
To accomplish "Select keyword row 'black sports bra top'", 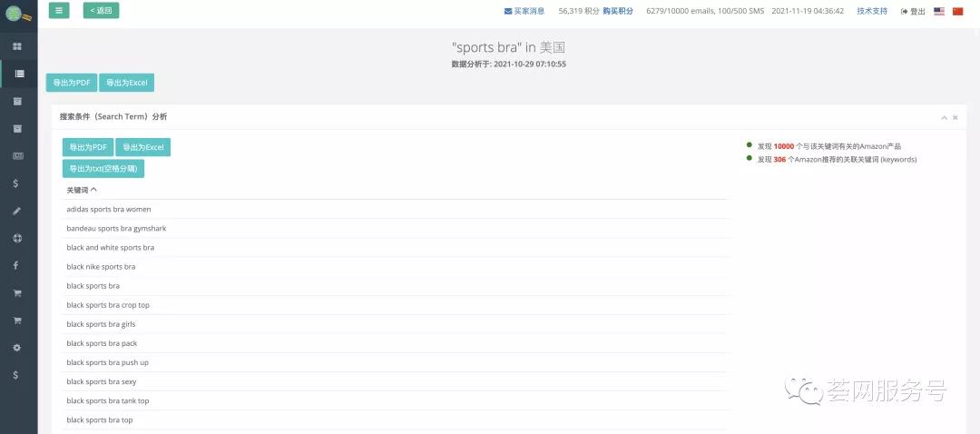I will (x=395, y=420).
